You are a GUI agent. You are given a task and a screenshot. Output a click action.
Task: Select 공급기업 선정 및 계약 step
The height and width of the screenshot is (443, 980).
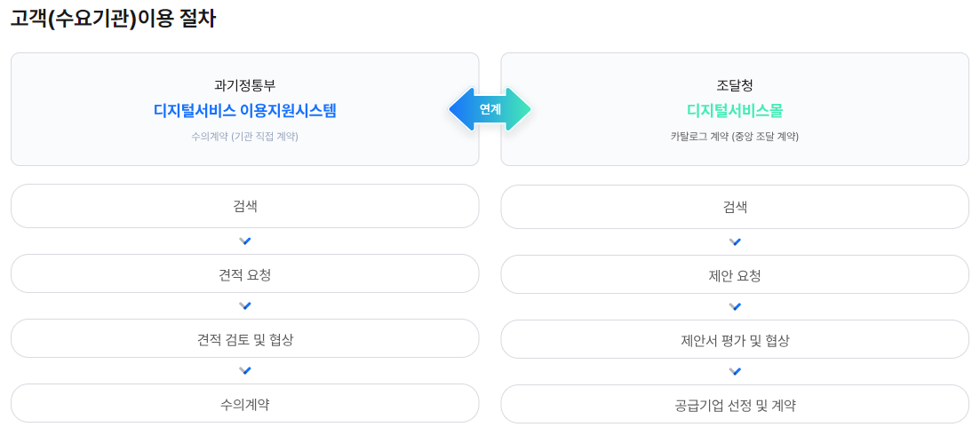pyautogui.click(x=735, y=404)
